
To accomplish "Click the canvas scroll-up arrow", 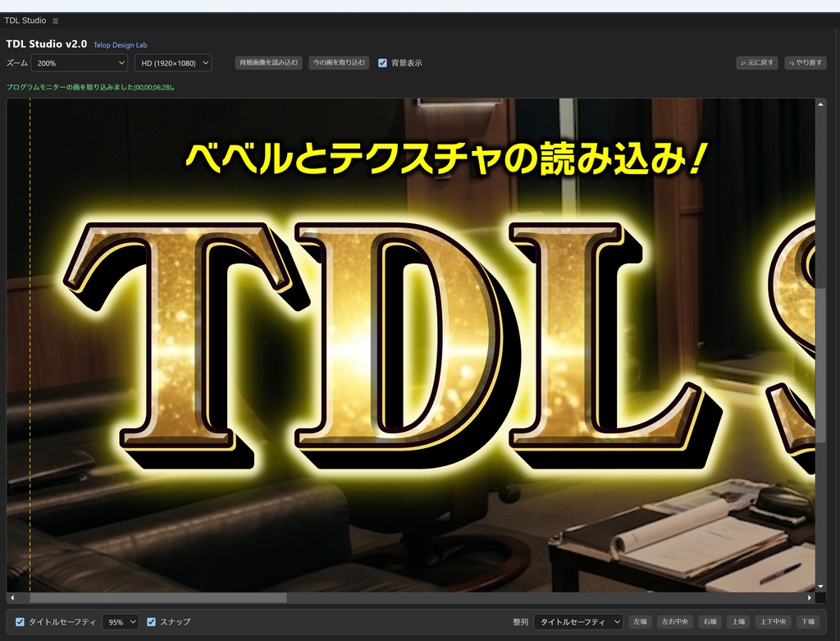I will [x=820, y=104].
